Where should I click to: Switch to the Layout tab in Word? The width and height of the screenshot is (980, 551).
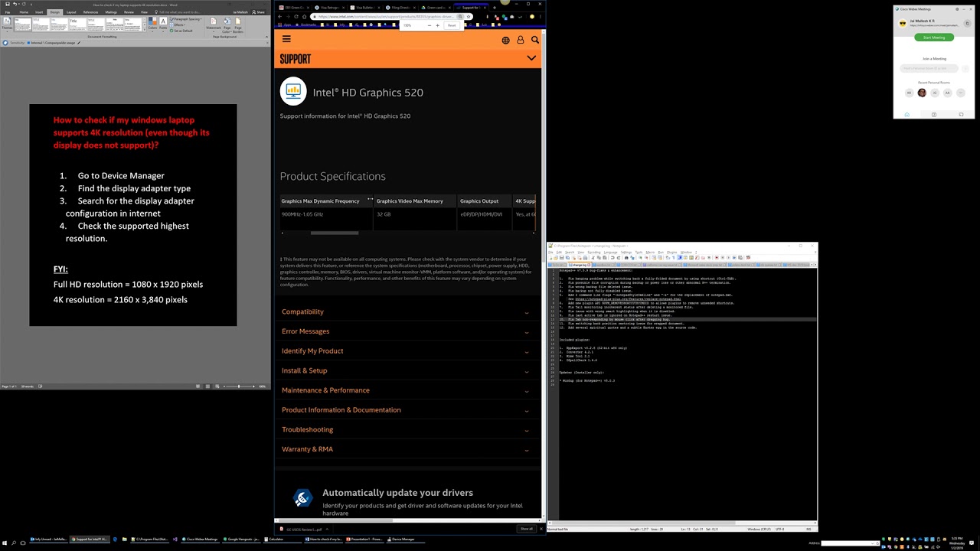point(71,12)
